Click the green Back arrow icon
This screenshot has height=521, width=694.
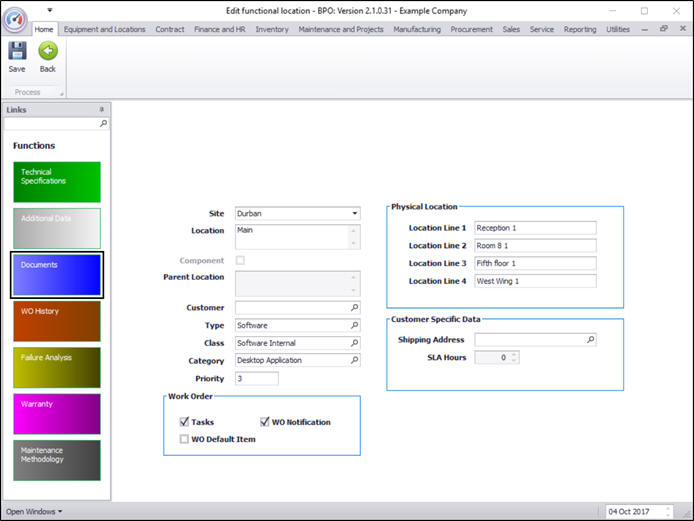point(47,52)
